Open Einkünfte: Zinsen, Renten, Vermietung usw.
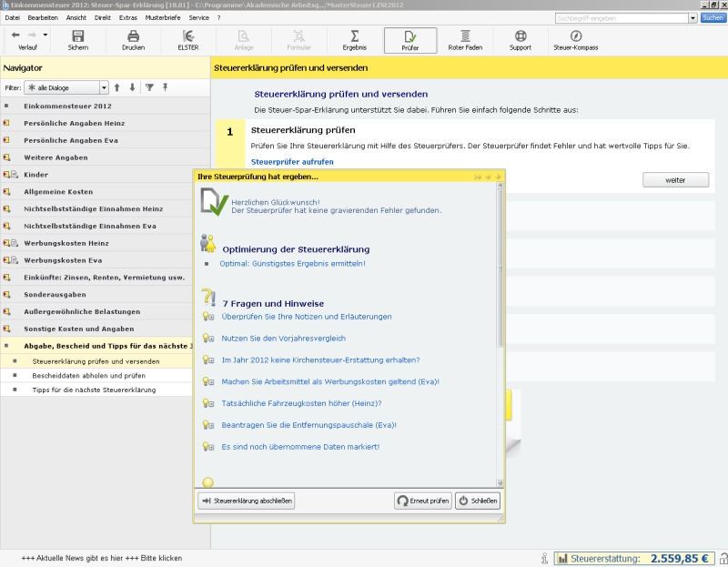This screenshot has width=728, height=567. tap(105, 278)
